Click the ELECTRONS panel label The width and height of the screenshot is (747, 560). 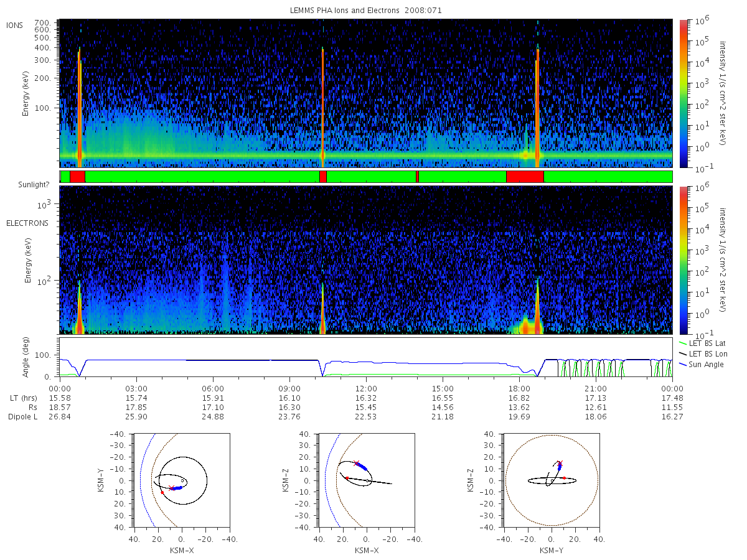pyautogui.click(x=27, y=223)
